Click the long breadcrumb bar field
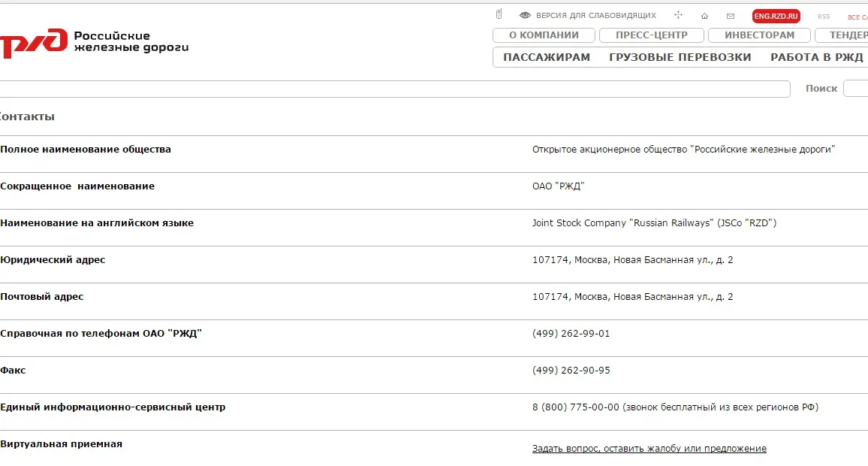This screenshot has width=868, height=466. coord(395,89)
